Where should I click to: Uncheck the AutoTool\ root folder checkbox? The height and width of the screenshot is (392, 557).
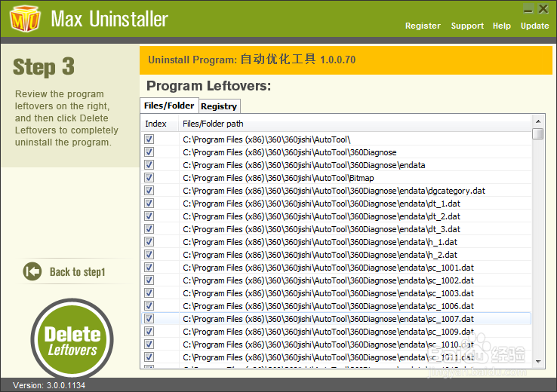(149, 139)
